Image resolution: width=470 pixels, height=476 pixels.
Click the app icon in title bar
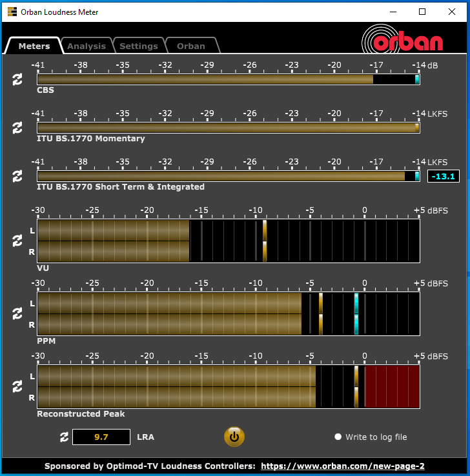pos(12,12)
